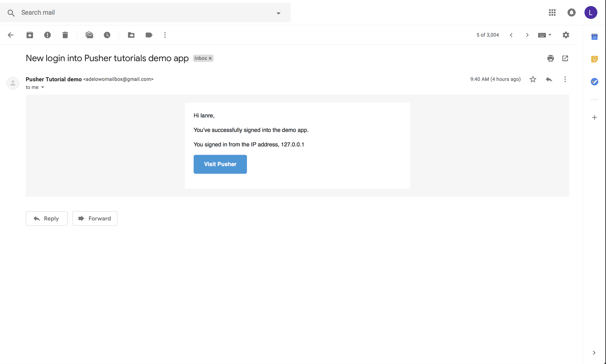The width and height of the screenshot is (606, 364).
Task: Click the Visit Pusher button
Action: [220, 164]
